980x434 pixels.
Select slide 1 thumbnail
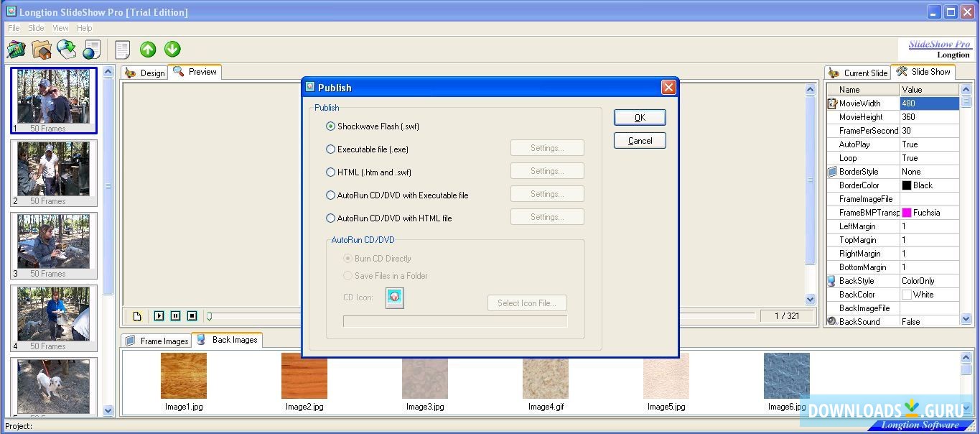[54, 100]
